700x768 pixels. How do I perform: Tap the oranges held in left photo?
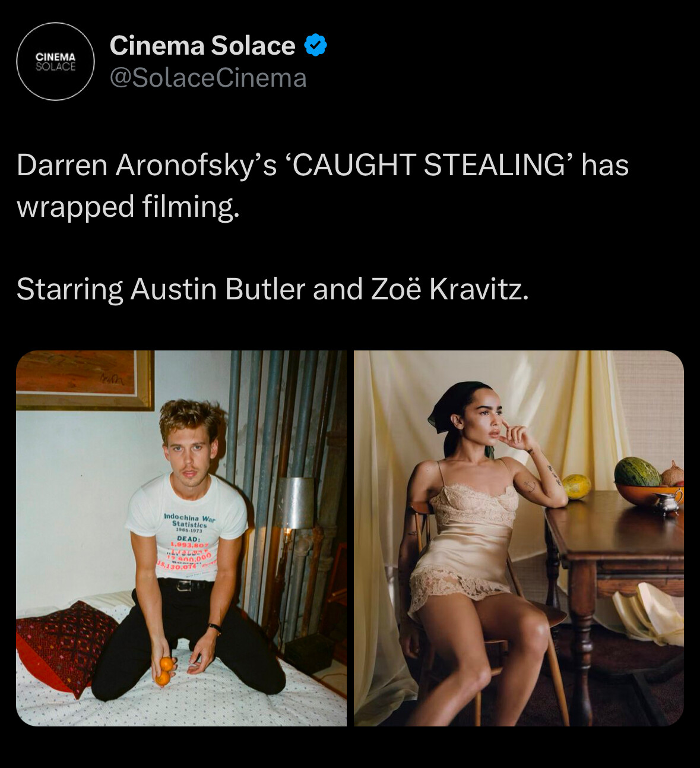[x=164, y=672]
